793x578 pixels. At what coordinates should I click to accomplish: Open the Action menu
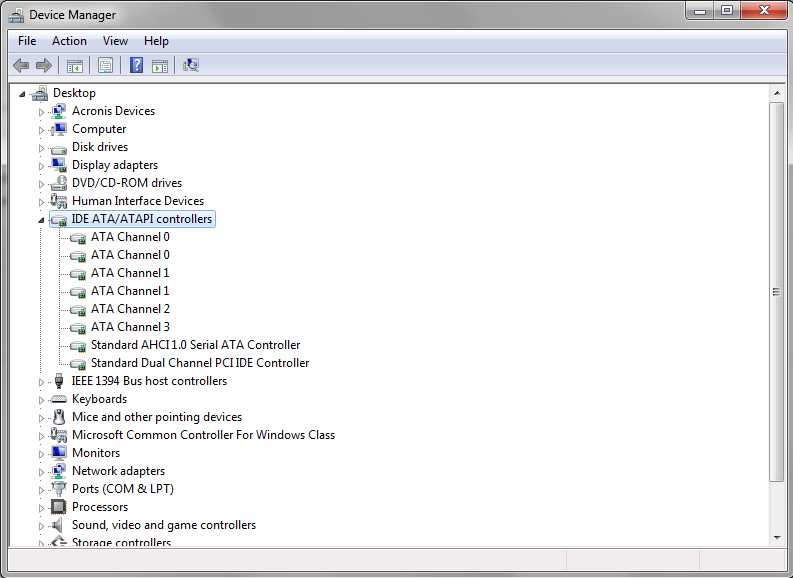pos(69,41)
